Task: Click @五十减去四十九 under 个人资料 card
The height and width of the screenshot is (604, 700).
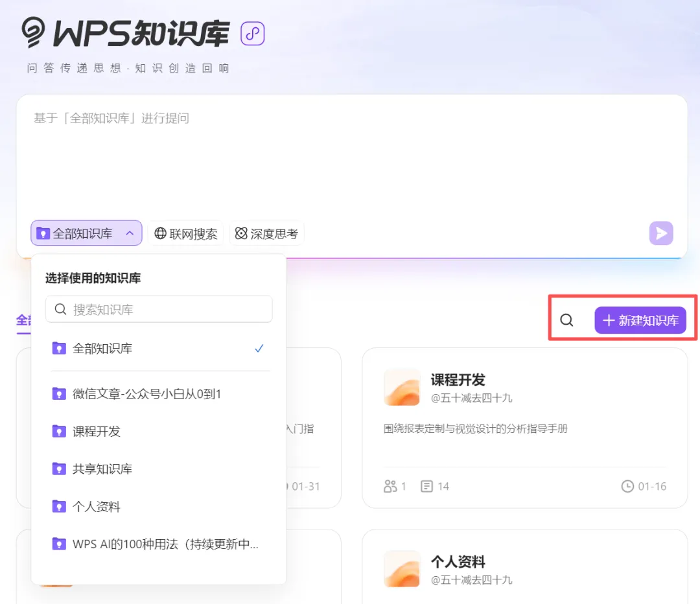Action: pyautogui.click(x=471, y=580)
